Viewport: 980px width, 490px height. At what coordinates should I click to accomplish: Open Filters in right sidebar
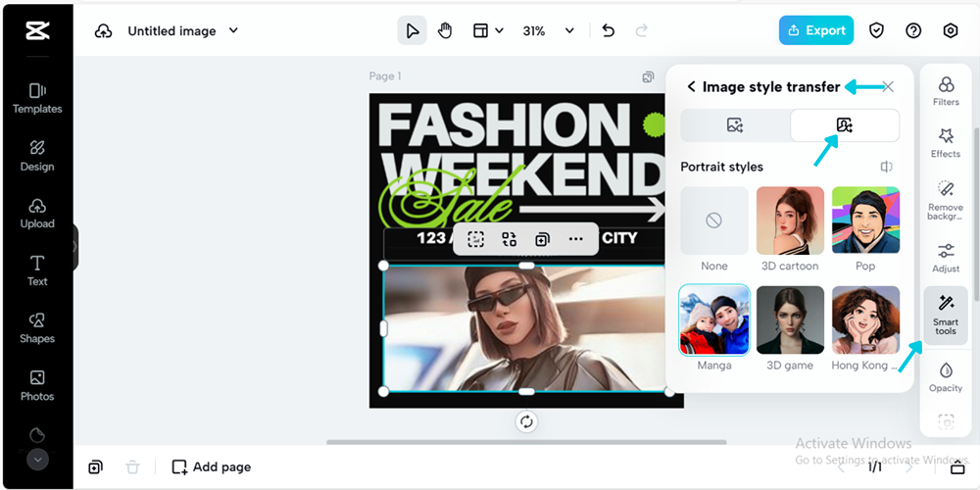(x=946, y=91)
